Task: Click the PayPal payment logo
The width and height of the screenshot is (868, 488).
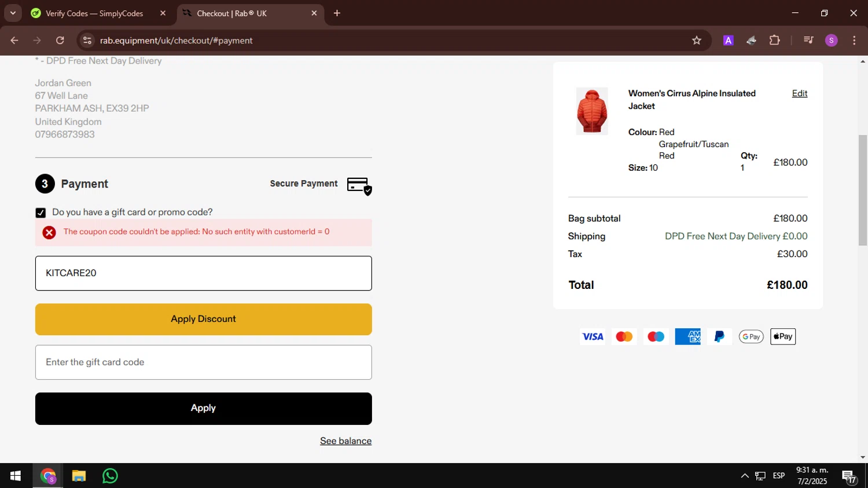Action: (x=719, y=336)
